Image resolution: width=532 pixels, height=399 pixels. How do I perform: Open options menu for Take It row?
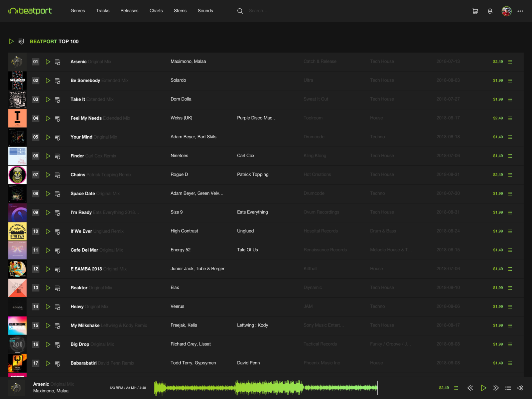510,99
